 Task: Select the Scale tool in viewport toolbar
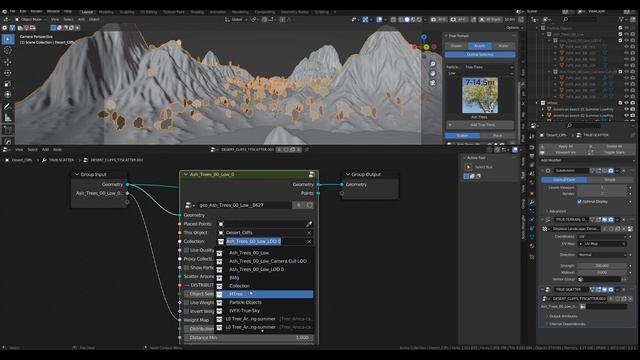pyautogui.click(x=8, y=84)
